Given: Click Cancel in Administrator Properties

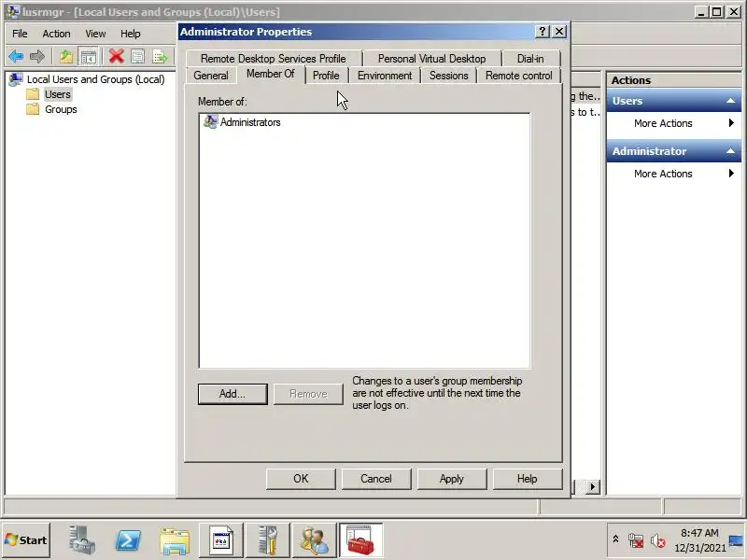Looking at the screenshot, I should [x=376, y=479].
